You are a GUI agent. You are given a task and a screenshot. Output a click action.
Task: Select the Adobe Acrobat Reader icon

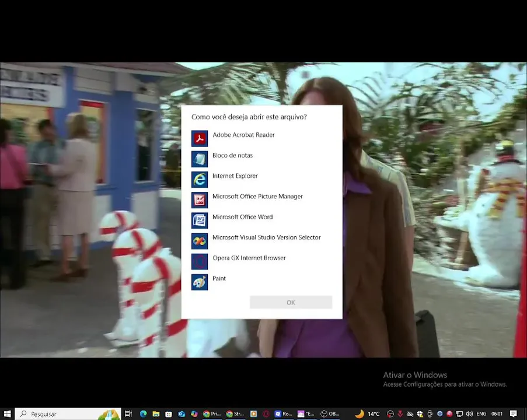200,138
